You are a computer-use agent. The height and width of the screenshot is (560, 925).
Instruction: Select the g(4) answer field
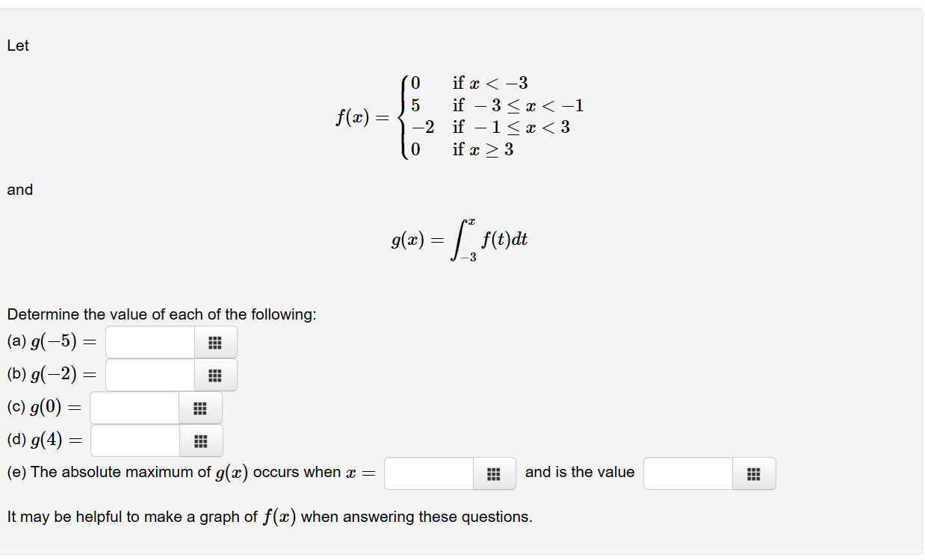[134, 441]
